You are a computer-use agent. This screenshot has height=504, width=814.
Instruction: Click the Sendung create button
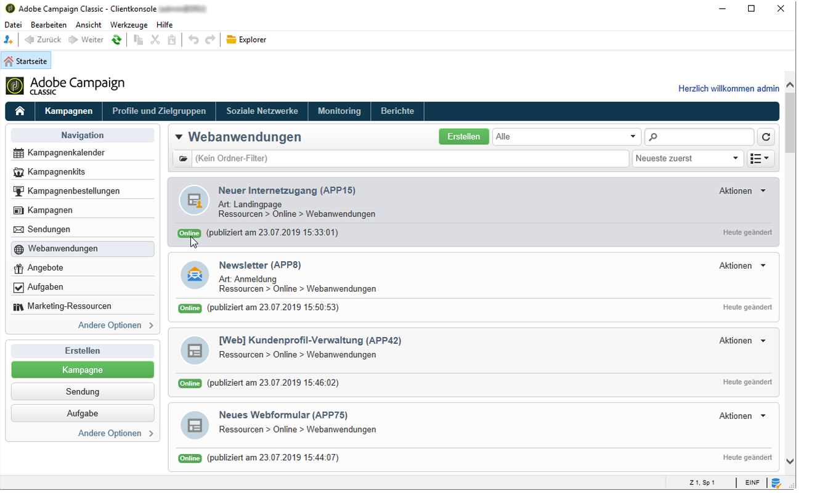pyautogui.click(x=83, y=392)
